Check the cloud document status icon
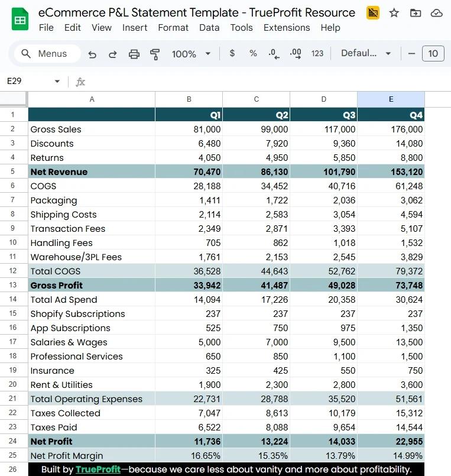The width and height of the screenshot is (451, 476). click(x=436, y=12)
